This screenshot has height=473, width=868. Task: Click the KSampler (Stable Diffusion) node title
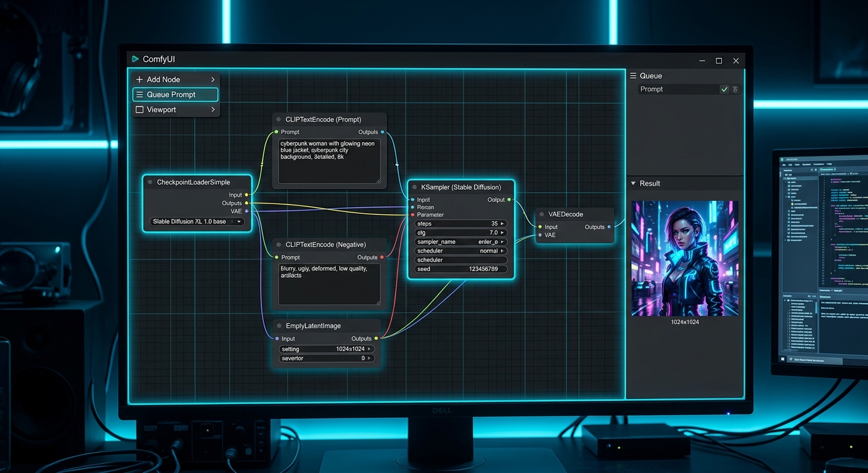coord(461,187)
